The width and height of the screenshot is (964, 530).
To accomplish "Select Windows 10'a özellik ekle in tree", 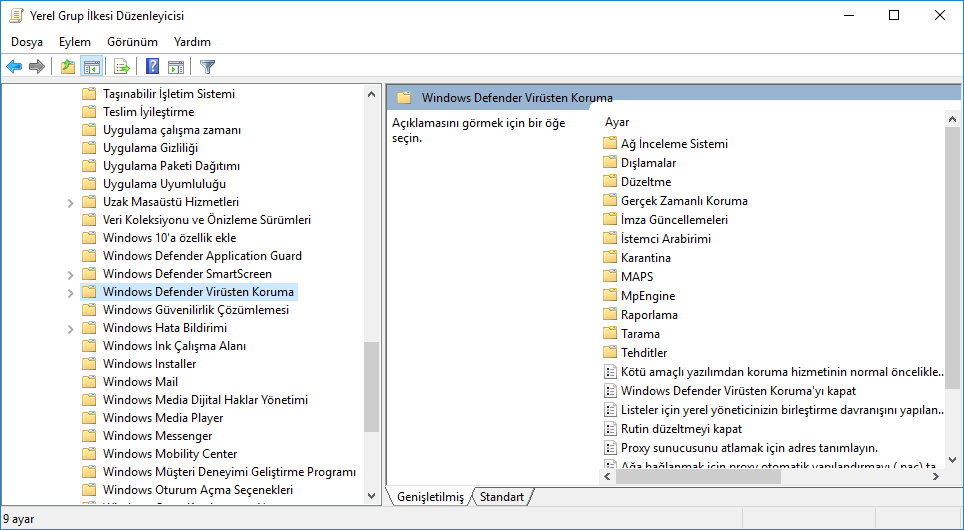I will click(x=169, y=238).
